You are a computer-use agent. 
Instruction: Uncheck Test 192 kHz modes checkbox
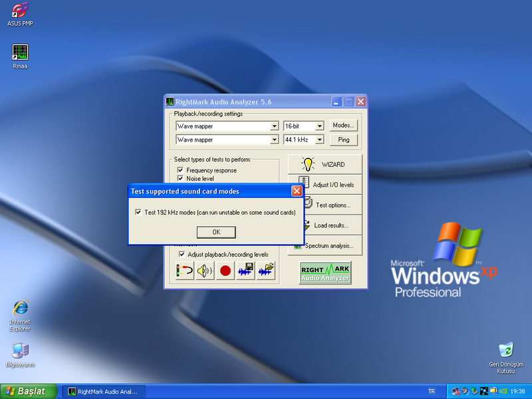point(138,212)
